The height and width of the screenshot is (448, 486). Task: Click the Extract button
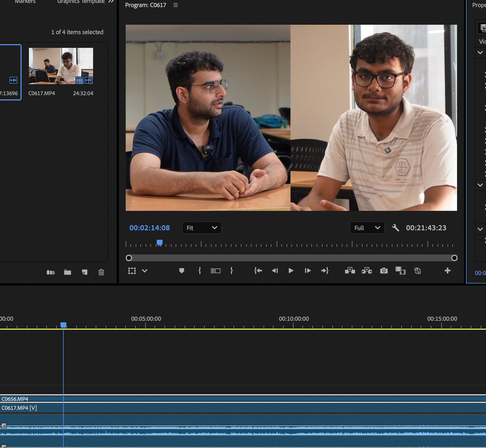pyautogui.click(x=367, y=271)
